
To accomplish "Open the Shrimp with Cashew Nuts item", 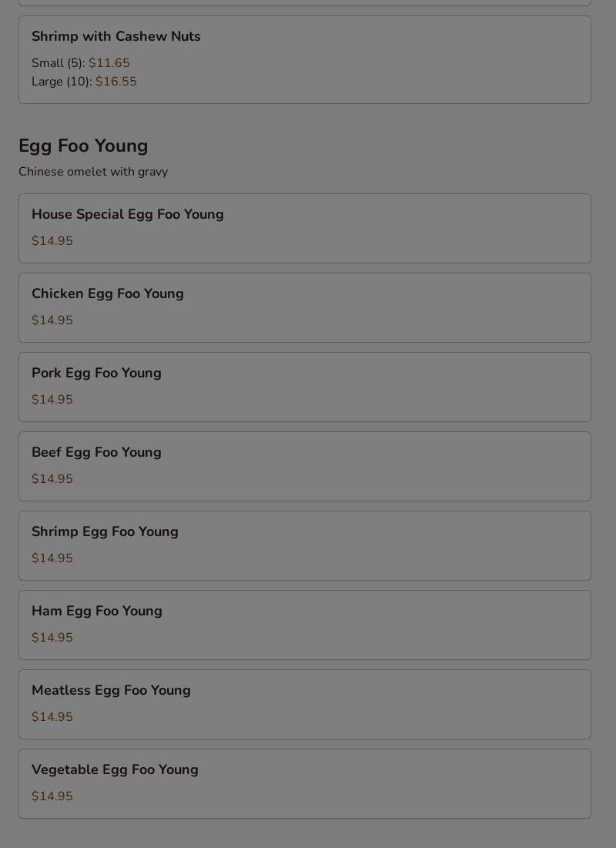I will click(115, 36).
